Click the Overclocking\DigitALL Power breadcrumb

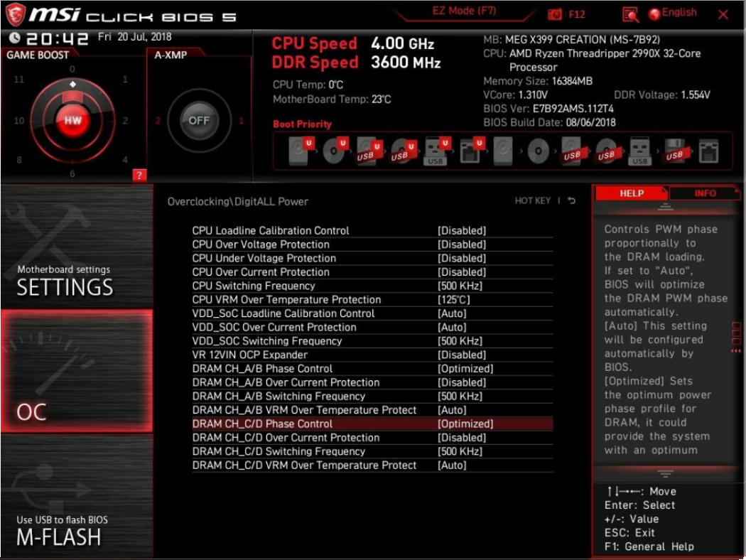(x=237, y=201)
